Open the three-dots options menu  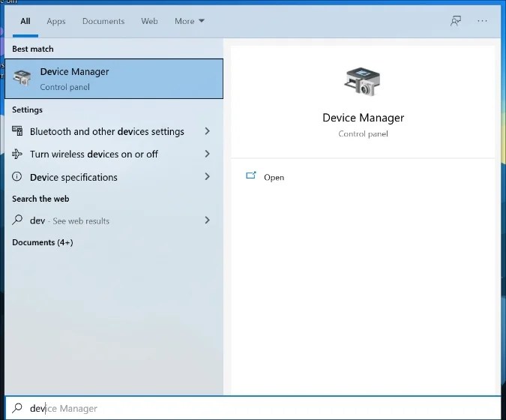point(482,21)
